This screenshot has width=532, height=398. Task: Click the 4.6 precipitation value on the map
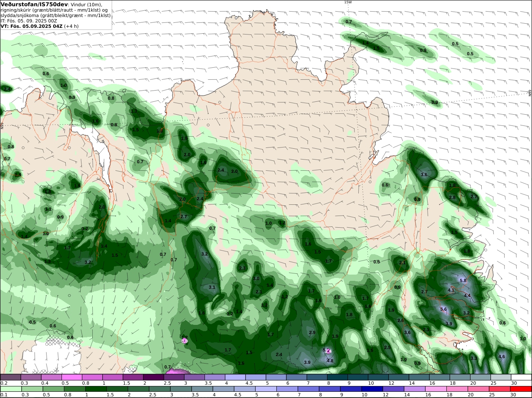coord(502,356)
